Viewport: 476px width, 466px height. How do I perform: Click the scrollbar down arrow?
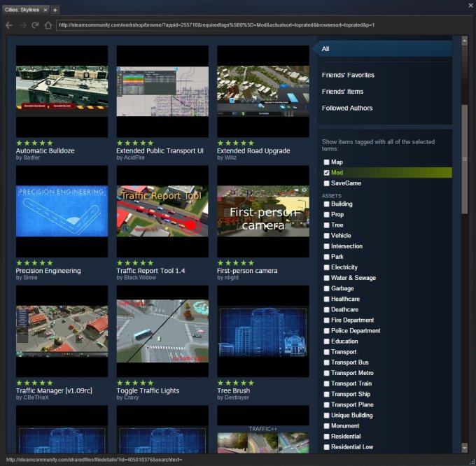pyautogui.click(x=465, y=448)
